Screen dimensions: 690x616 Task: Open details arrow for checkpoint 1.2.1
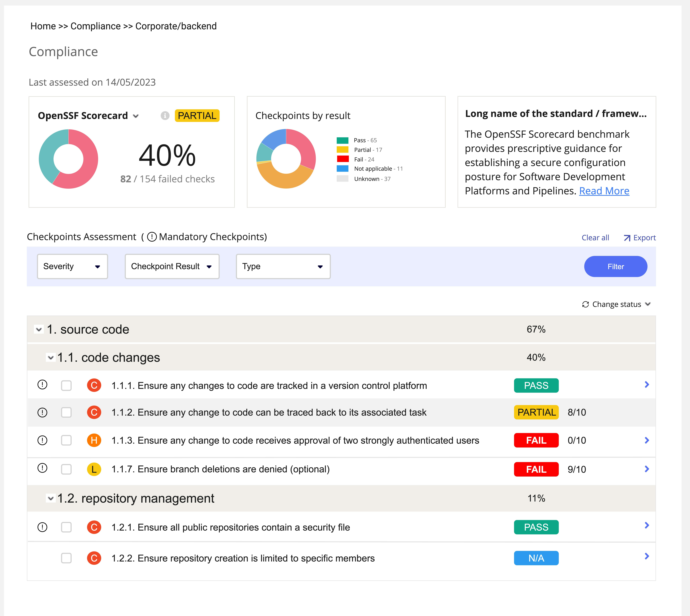click(647, 525)
